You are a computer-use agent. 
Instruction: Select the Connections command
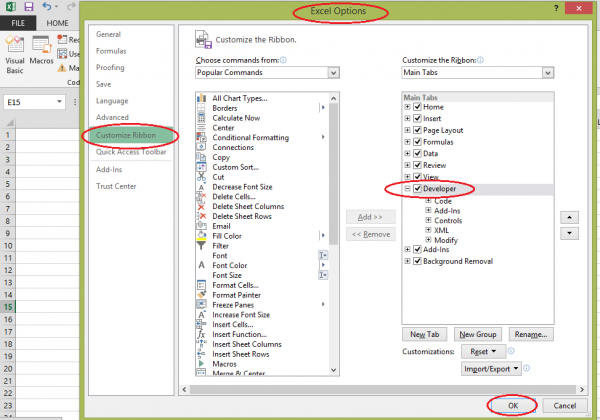point(233,148)
